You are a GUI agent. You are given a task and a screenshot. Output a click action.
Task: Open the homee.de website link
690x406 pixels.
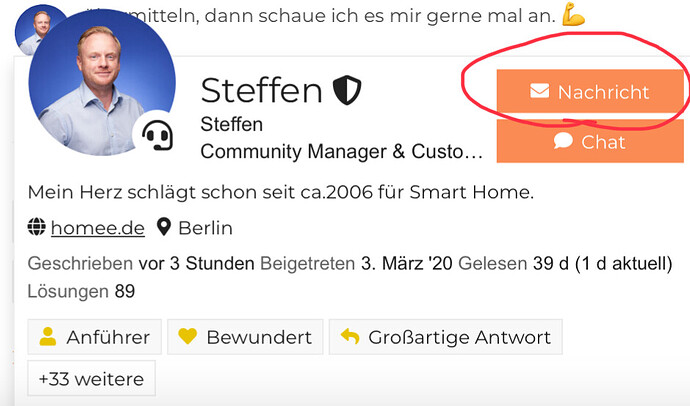tap(97, 228)
